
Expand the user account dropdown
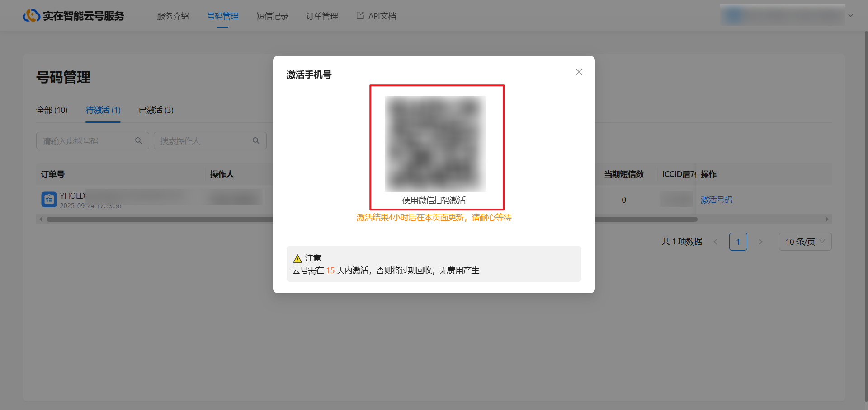pos(850,16)
